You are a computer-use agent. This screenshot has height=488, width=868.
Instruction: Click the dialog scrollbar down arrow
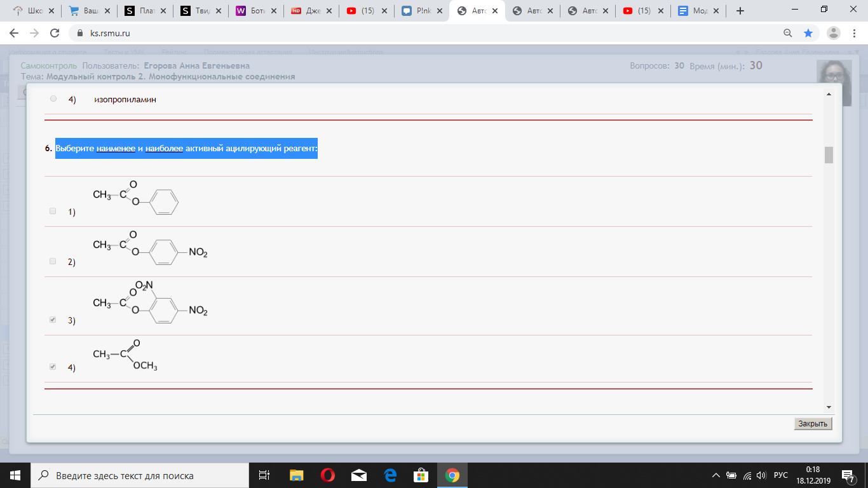[x=829, y=407]
